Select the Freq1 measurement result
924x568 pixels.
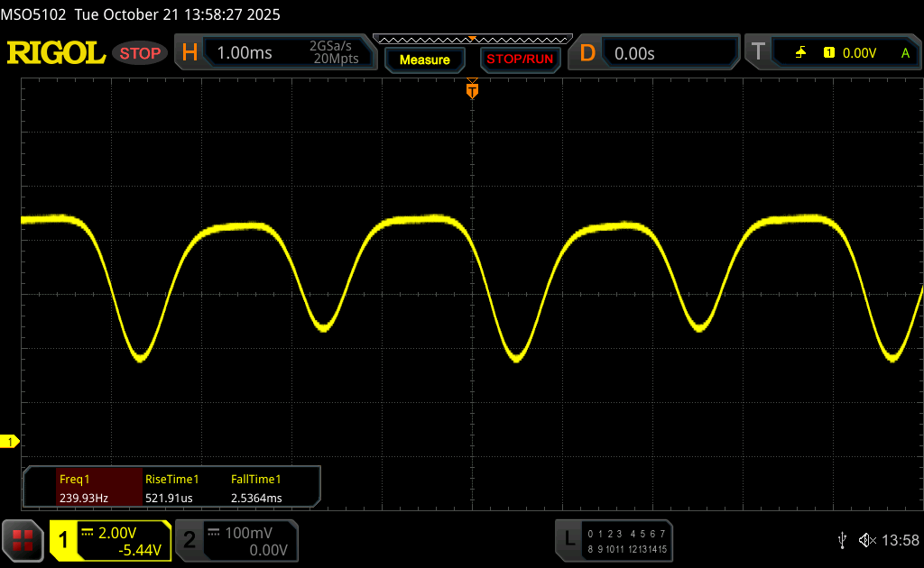(x=82, y=488)
